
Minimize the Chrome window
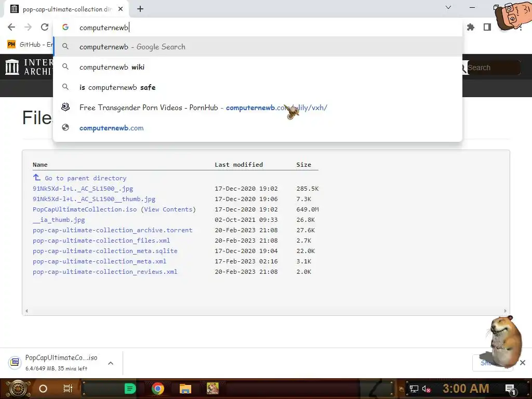tap(472, 7)
